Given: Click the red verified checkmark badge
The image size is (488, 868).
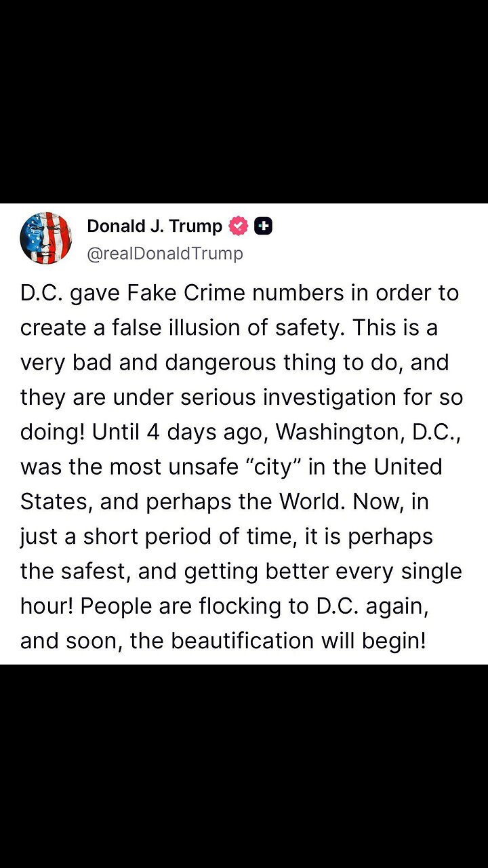Looking at the screenshot, I should click(x=239, y=226).
